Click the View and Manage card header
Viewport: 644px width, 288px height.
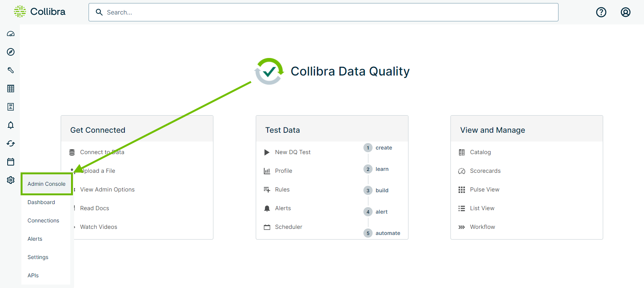527,129
